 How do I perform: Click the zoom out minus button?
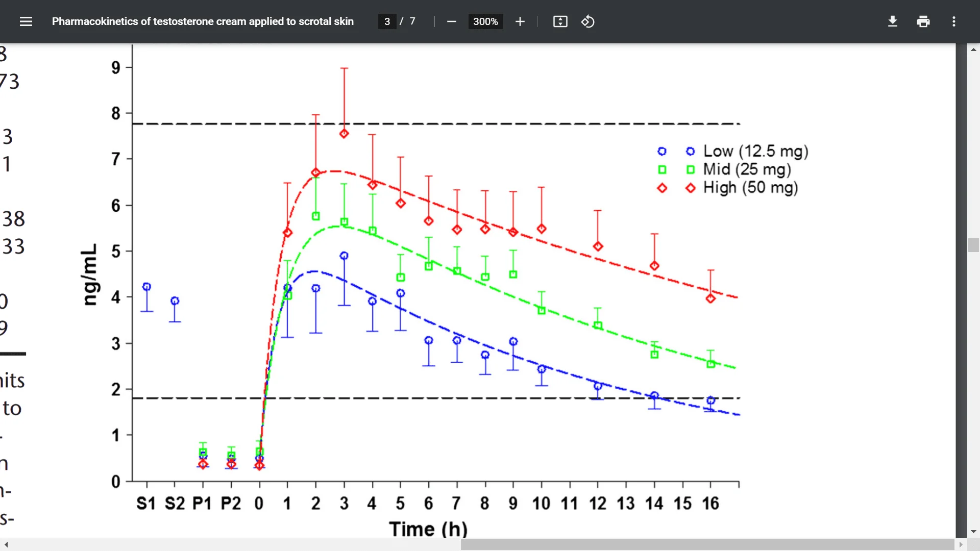tap(451, 21)
